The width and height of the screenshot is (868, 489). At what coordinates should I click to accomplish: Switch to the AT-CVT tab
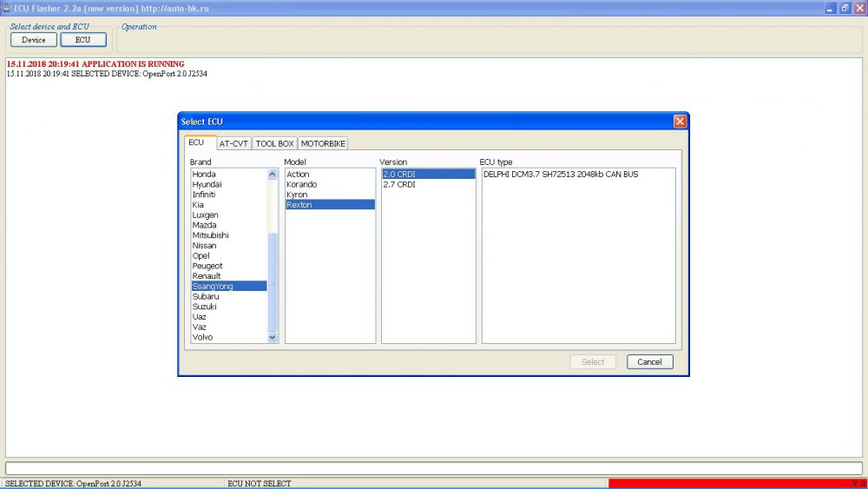233,143
